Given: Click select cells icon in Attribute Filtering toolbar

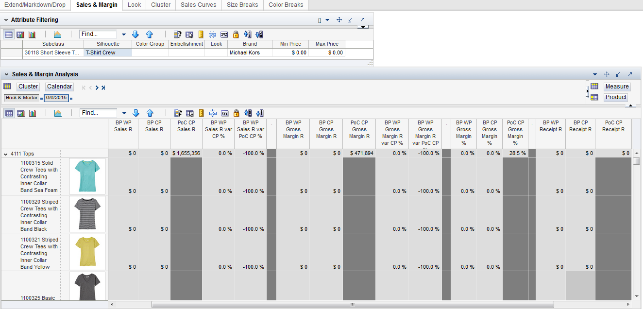Looking at the screenshot, I should point(189,35).
